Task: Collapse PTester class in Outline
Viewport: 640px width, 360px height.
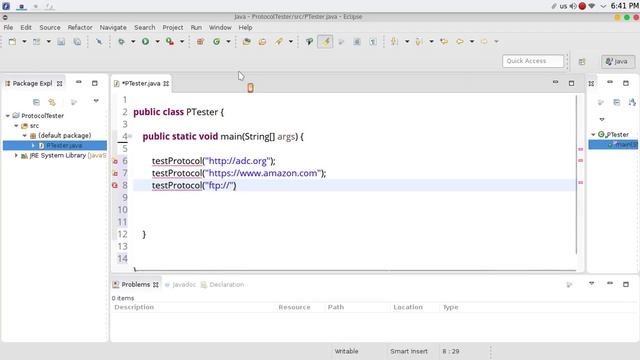Action: click(593, 134)
